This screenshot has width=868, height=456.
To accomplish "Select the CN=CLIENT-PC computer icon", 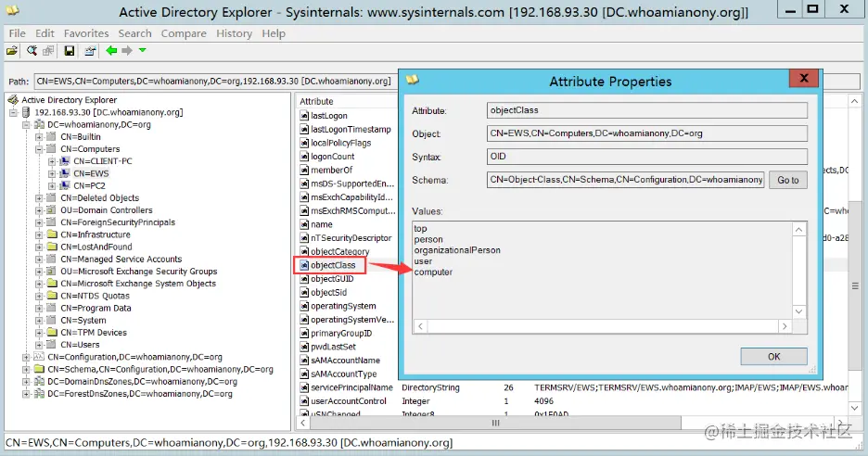I will pos(65,161).
